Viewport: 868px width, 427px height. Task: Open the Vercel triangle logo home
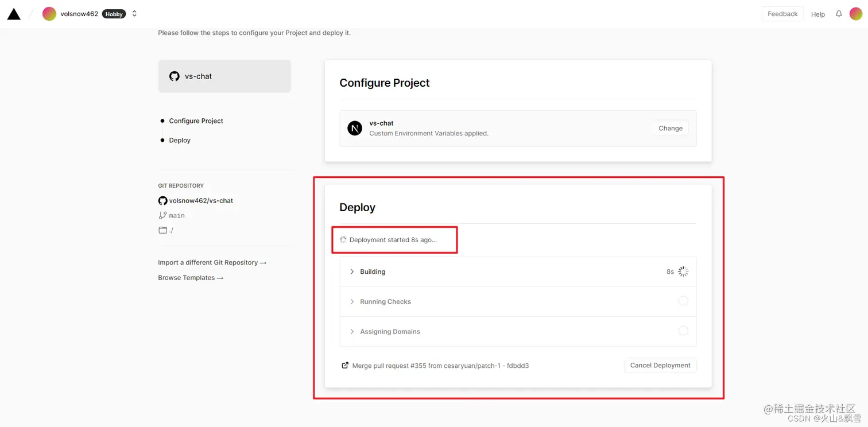click(x=14, y=14)
